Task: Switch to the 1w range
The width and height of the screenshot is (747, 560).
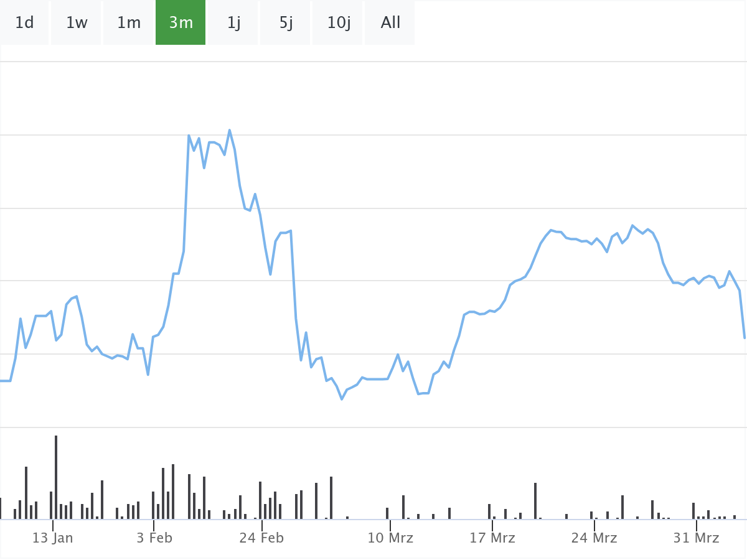Action: pyautogui.click(x=77, y=23)
